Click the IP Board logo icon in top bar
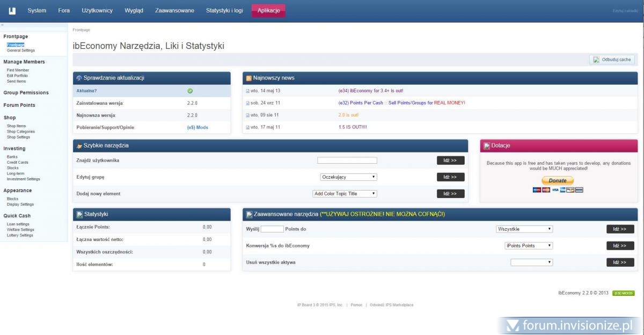Screen dimensions: 644x335 click(x=12, y=11)
